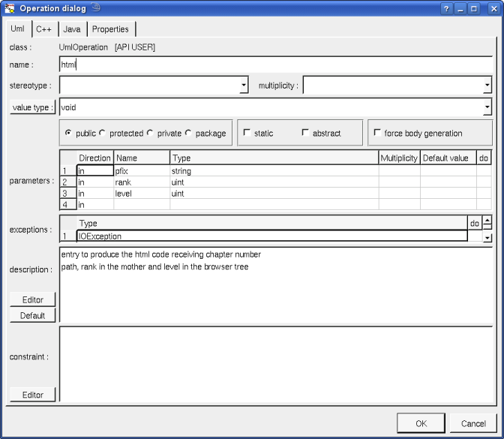Click the uint type cell of level row
The width and height of the screenshot is (504, 439).
pos(274,194)
